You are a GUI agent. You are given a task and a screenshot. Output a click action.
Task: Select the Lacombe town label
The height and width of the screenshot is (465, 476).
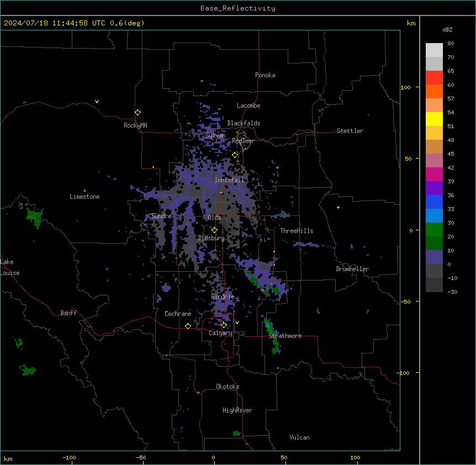point(248,105)
